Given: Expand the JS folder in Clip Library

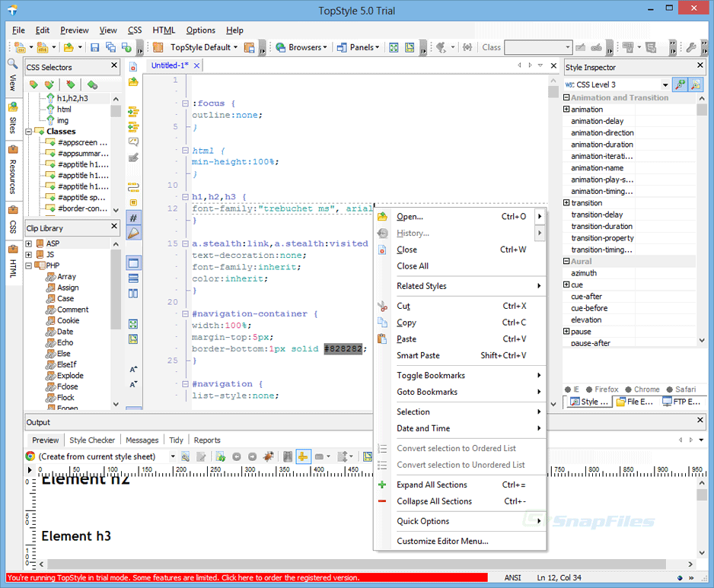Looking at the screenshot, I should click(x=29, y=254).
